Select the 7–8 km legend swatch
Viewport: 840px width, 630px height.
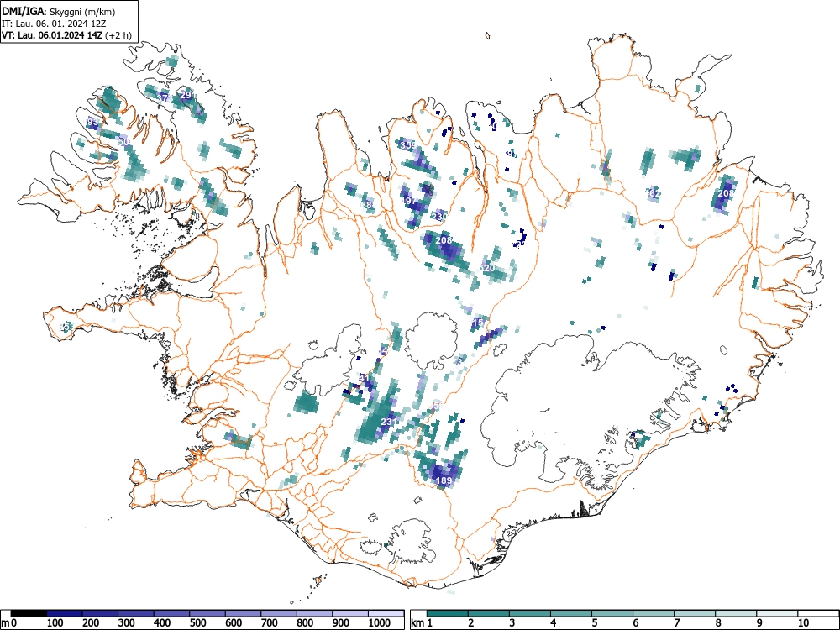tap(695, 613)
